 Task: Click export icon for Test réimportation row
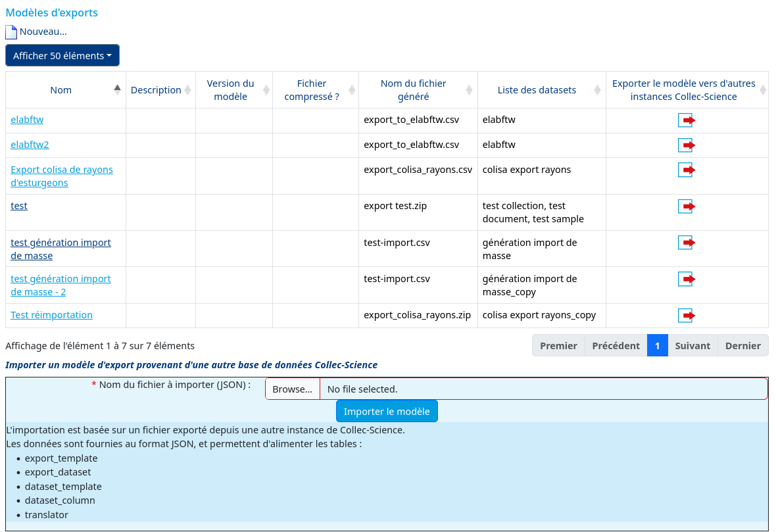687,315
